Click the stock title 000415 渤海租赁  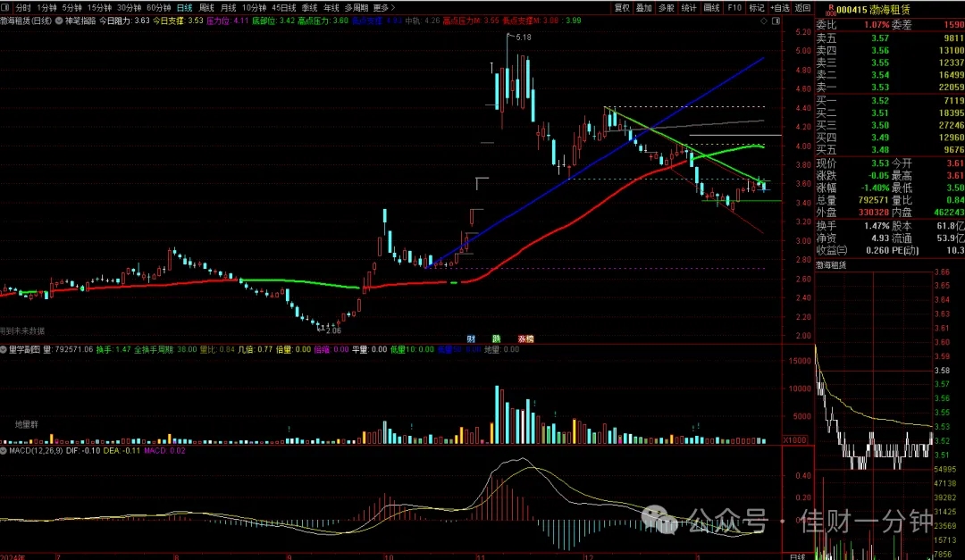[x=873, y=10]
